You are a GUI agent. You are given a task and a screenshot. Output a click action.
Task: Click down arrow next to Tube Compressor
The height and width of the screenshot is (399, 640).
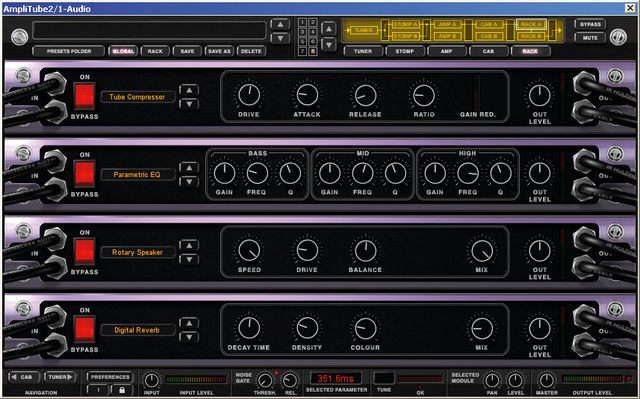pos(189,104)
